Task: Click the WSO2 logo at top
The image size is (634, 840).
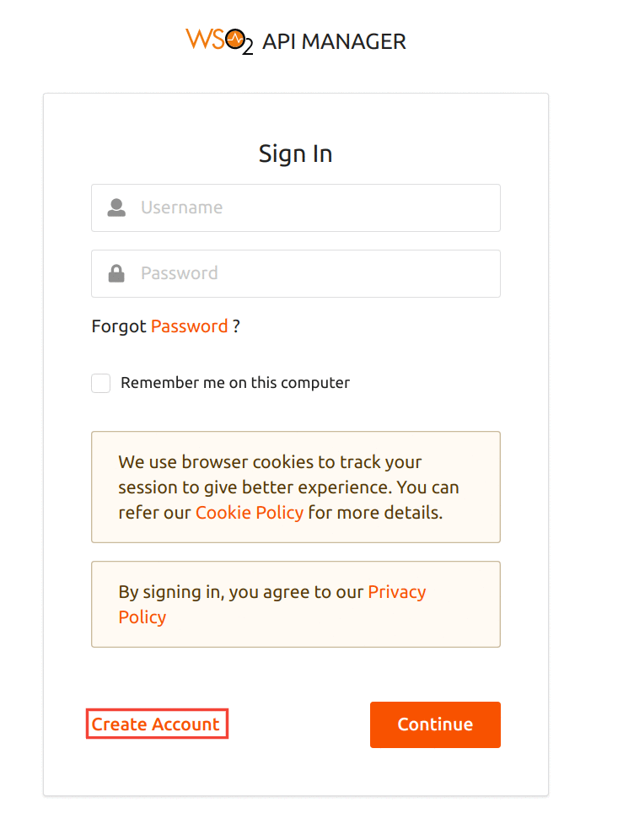Action: (x=219, y=41)
